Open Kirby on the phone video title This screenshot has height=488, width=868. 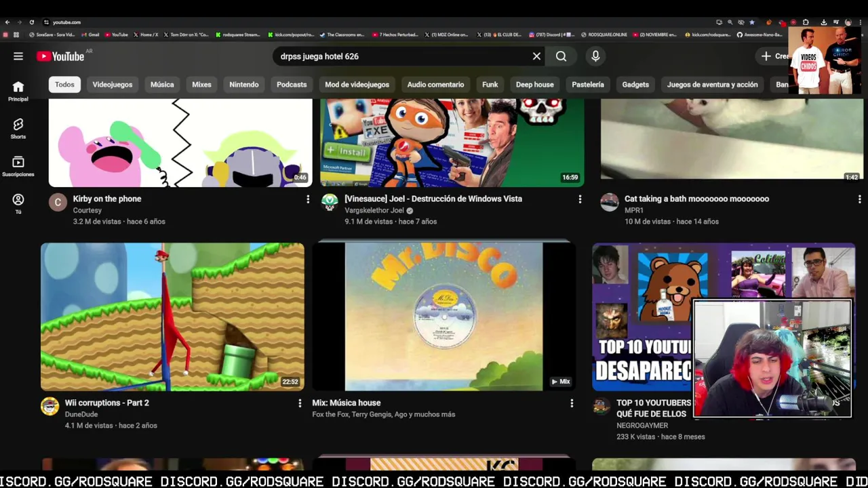pyautogui.click(x=107, y=199)
